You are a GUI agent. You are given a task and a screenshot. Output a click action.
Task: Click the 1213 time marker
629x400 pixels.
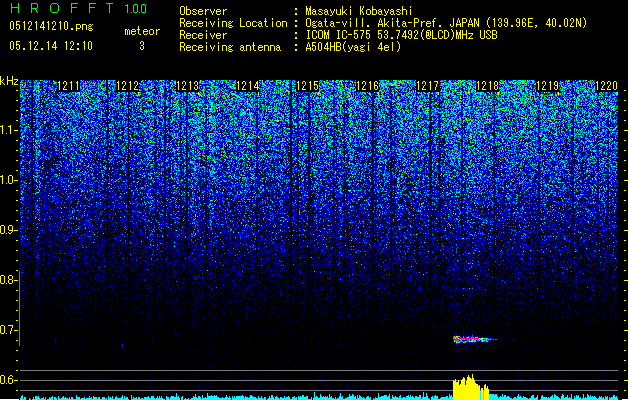pyautogui.click(x=188, y=86)
